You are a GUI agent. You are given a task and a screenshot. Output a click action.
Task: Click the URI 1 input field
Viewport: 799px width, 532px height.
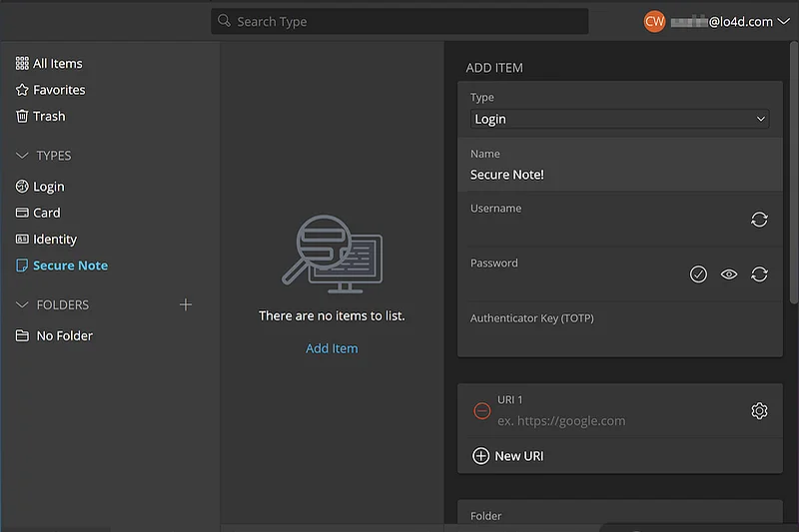[614, 421]
